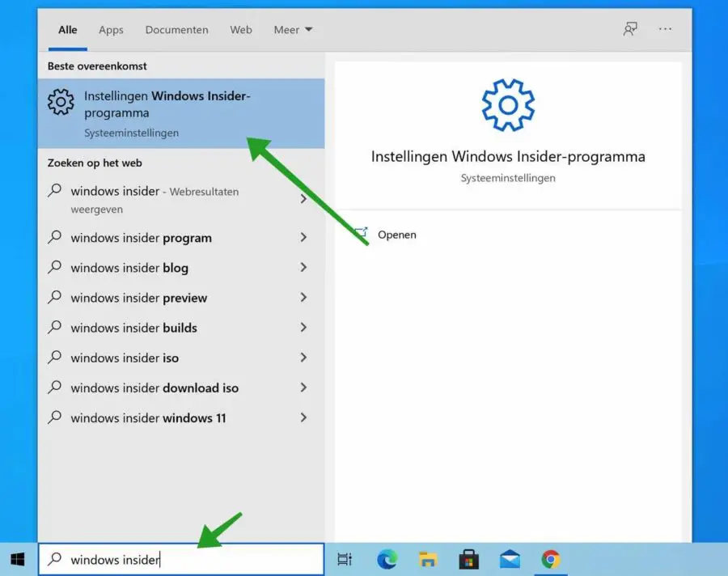728x576 pixels.
Task: Click the gear icon of best match result
Action: pyautogui.click(x=61, y=101)
